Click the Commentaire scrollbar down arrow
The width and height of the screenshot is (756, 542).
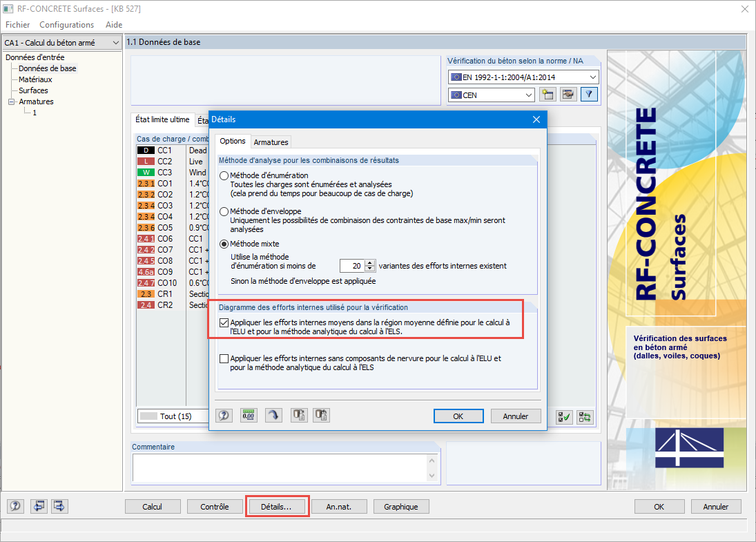pyautogui.click(x=432, y=476)
